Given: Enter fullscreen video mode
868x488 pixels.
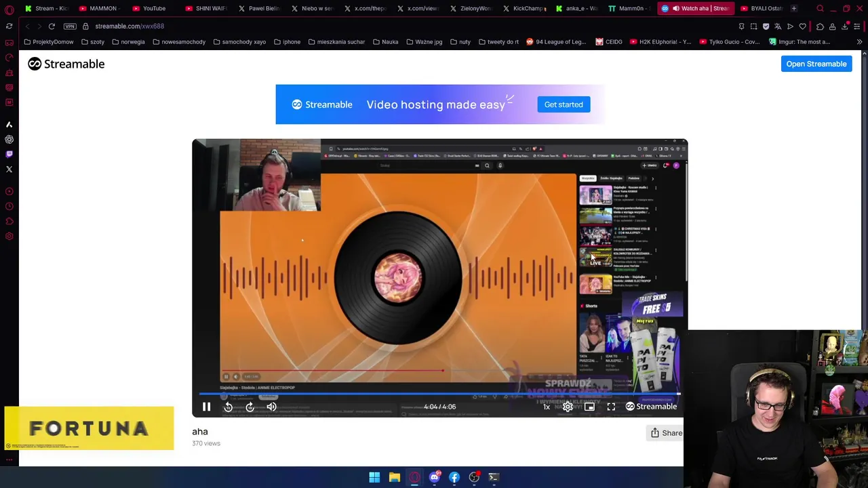Looking at the screenshot, I should [611, 407].
